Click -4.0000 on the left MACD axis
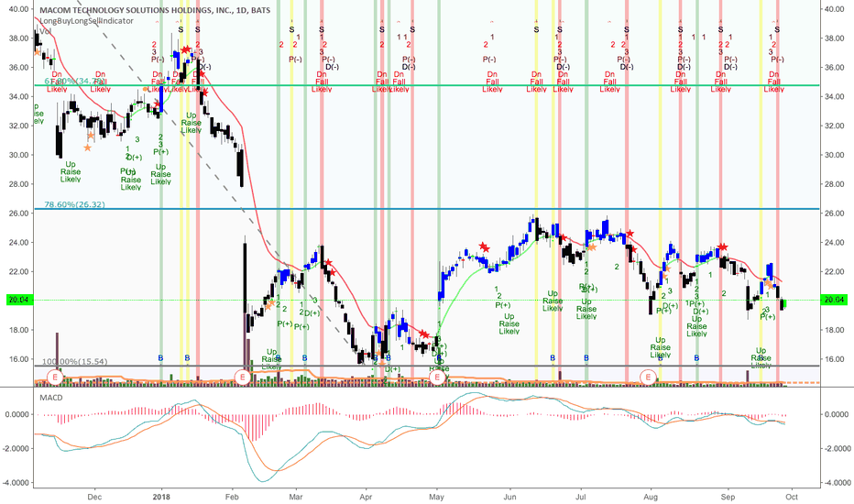The image size is (854, 504). coord(16,483)
